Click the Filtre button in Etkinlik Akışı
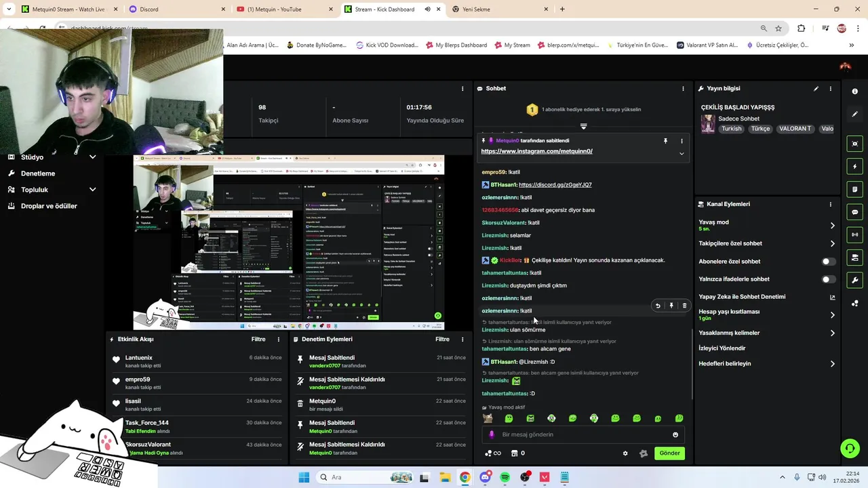The height and width of the screenshot is (488, 868). (258, 340)
